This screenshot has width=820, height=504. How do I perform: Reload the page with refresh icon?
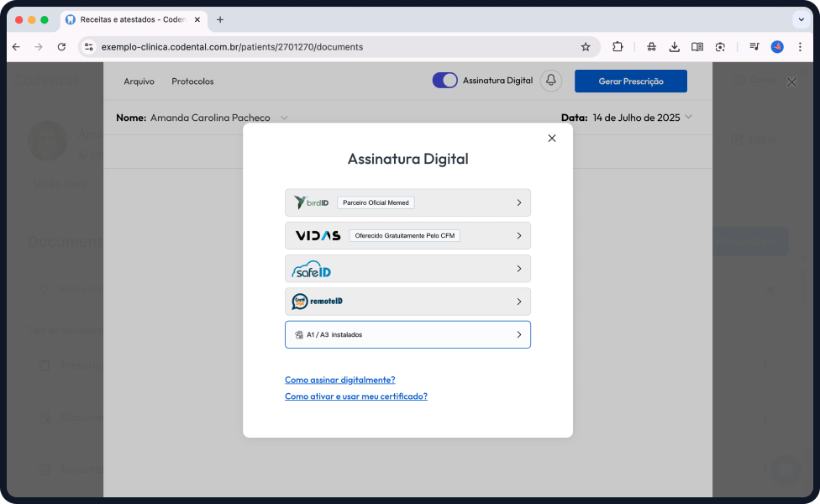pyautogui.click(x=61, y=47)
